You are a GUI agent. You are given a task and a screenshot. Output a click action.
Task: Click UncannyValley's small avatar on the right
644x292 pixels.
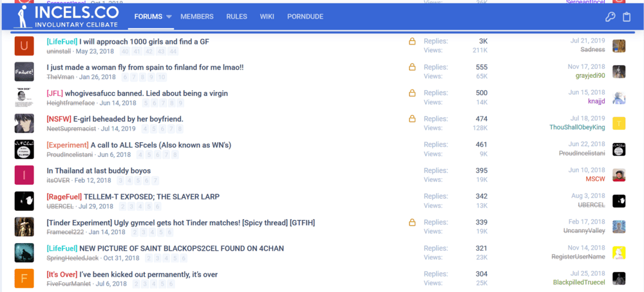(619, 227)
